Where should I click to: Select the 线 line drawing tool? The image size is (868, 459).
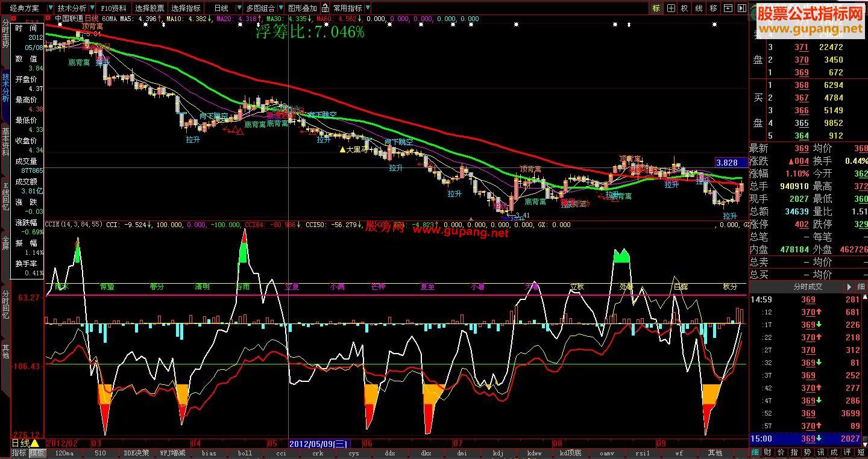point(699,8)
